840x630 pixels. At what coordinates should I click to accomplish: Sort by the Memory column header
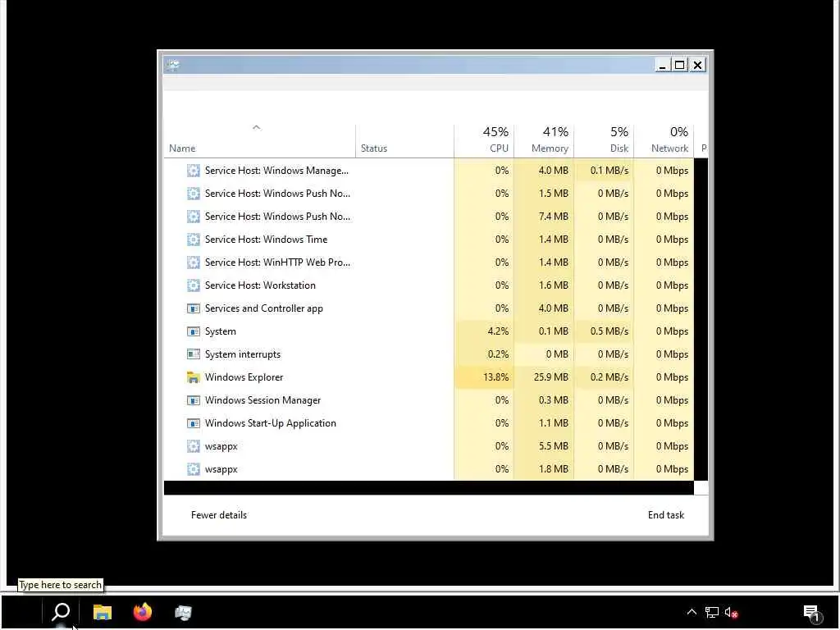545,140
